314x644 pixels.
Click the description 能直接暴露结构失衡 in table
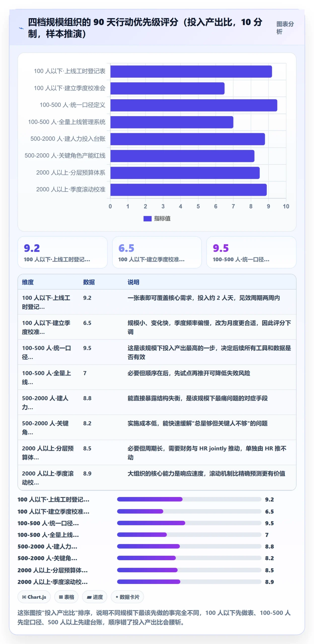coord(197,398)
